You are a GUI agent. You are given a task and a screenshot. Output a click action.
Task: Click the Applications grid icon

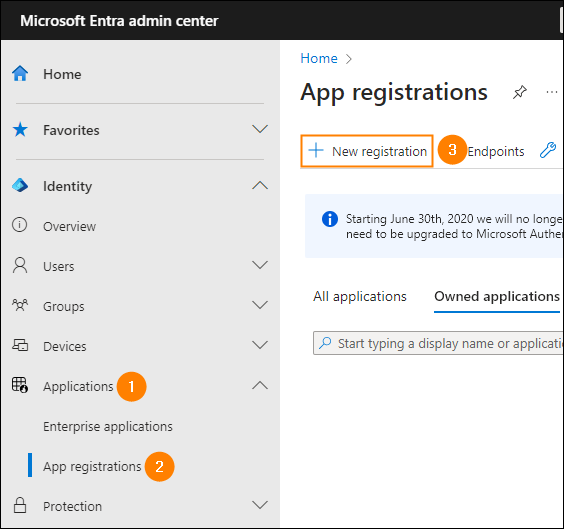[20, 385]
